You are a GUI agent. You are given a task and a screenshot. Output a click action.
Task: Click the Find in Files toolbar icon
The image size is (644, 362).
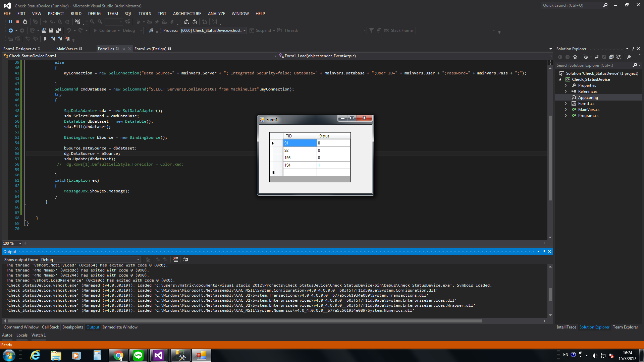click(x=151, y=31)
